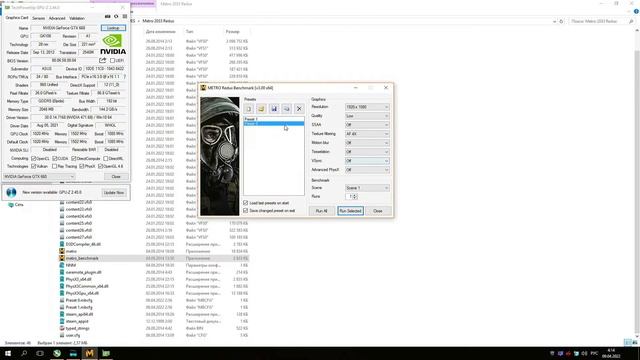Toggle Save changed preset on exit
The image size is (640, 360).
(x=246, y=211)
